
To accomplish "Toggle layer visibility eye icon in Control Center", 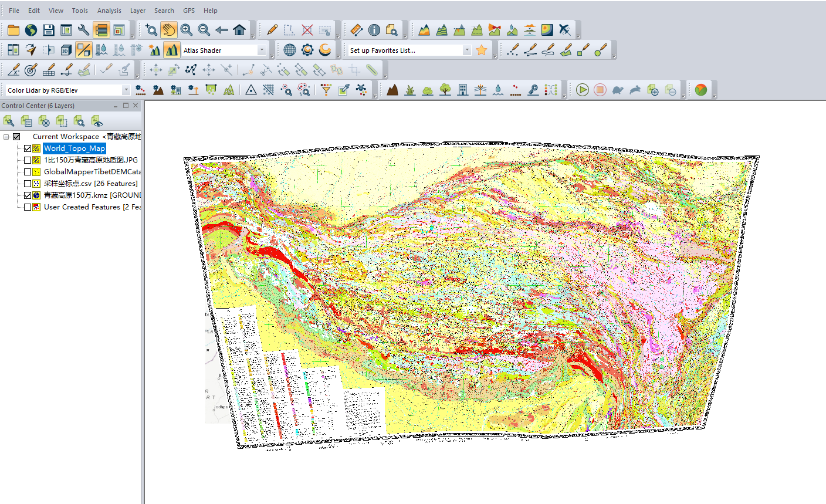I will (97, 121).
